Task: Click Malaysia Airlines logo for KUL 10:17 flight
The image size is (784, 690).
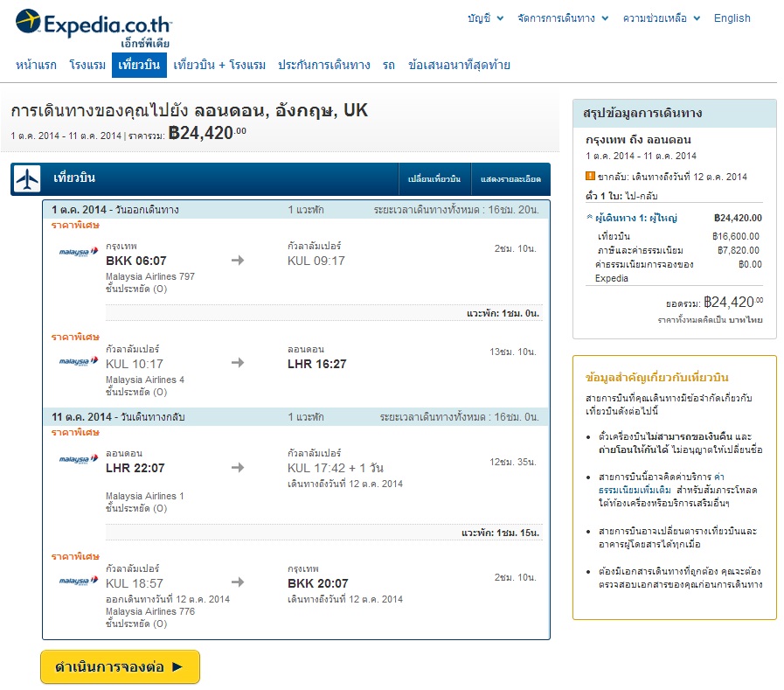Action: point(79,360)
